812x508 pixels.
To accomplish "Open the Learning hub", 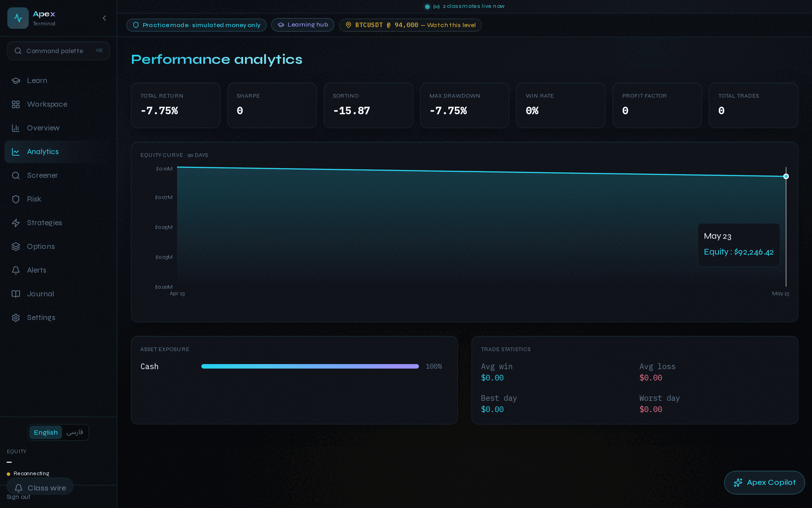I will click(x=303, y=25).
